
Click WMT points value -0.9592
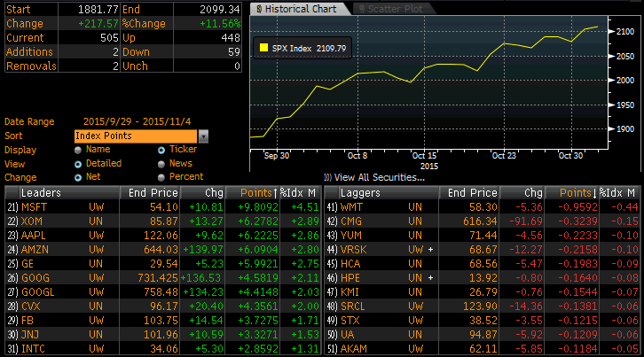(577, 206)
